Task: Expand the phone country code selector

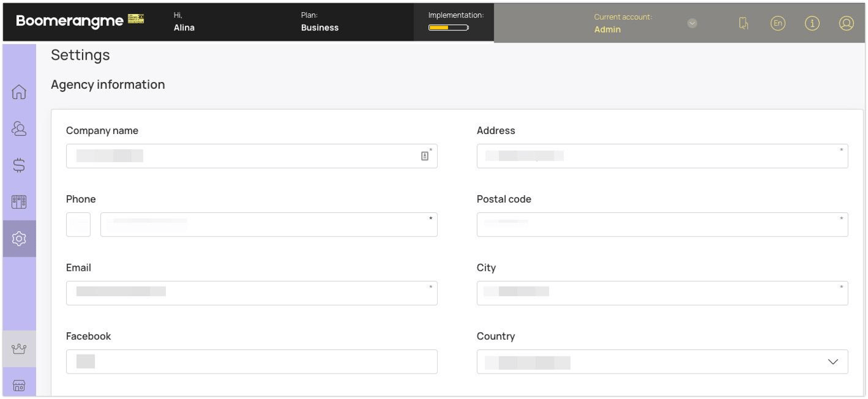Action: coord(78,224)
